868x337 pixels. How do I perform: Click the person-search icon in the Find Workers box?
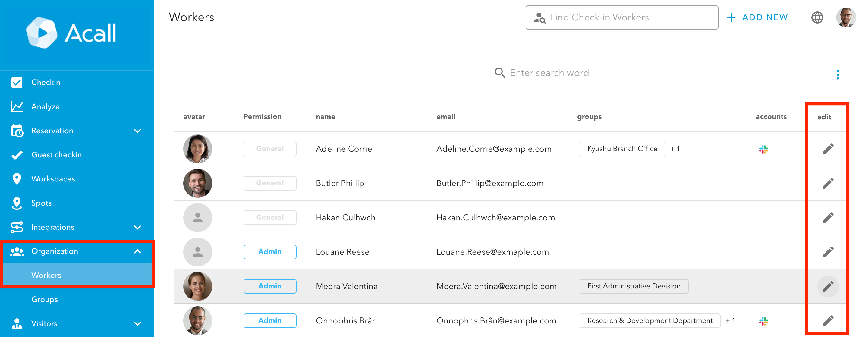539,17
